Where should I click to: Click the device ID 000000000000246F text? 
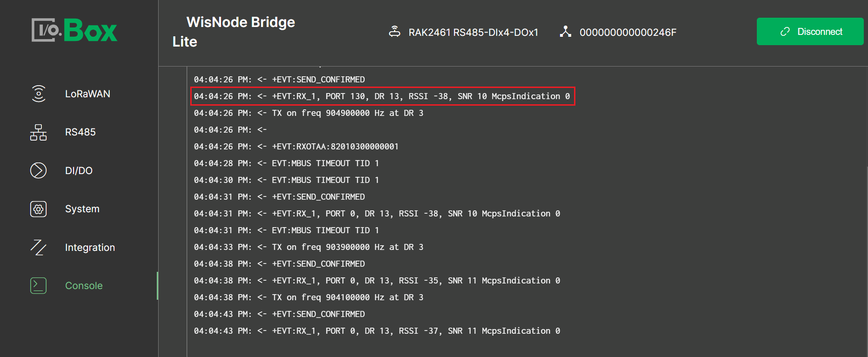click(628, 33)
